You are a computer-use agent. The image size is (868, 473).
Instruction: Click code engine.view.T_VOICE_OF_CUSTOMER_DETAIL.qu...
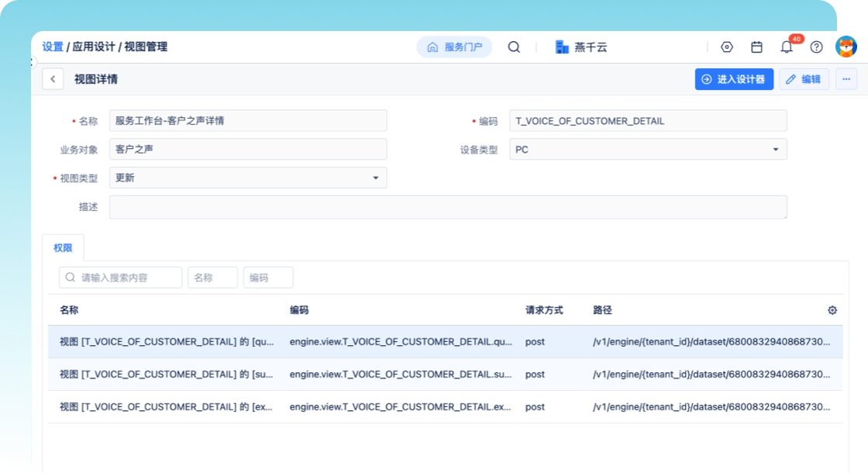pyautogui.click(x=401, y=342)
